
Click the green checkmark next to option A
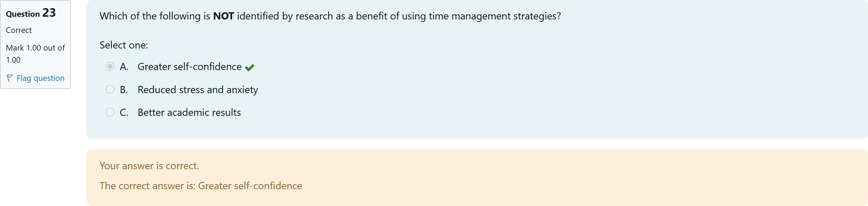(x=250, y=68)
